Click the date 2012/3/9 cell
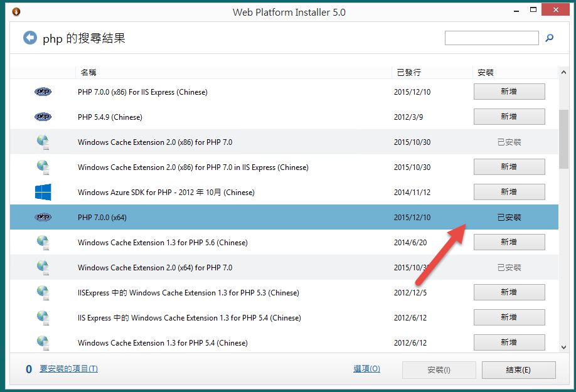The width and height of the screenshot is (576, 392). pyautogui.click(x=408, y=117)
